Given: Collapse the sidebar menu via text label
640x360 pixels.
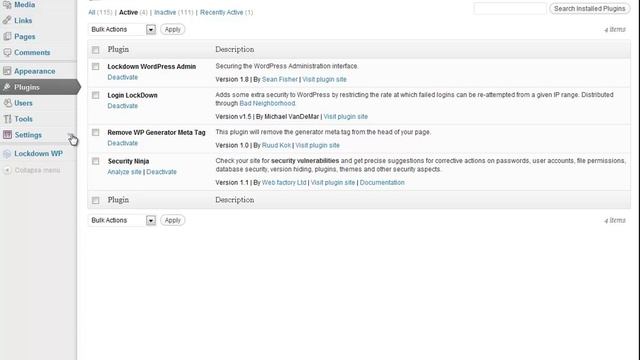Looking at the screenshot, I should (37, 170).
